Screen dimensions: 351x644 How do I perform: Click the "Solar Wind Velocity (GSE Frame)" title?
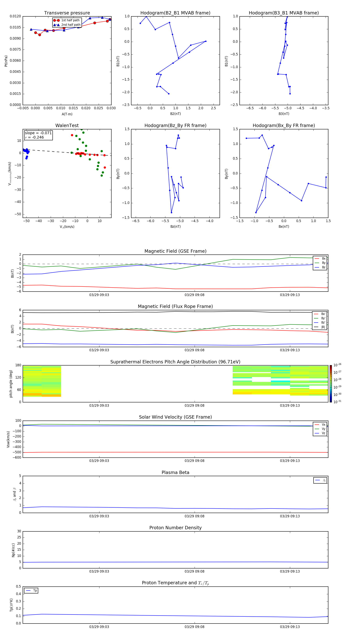[x=175, y=417]
